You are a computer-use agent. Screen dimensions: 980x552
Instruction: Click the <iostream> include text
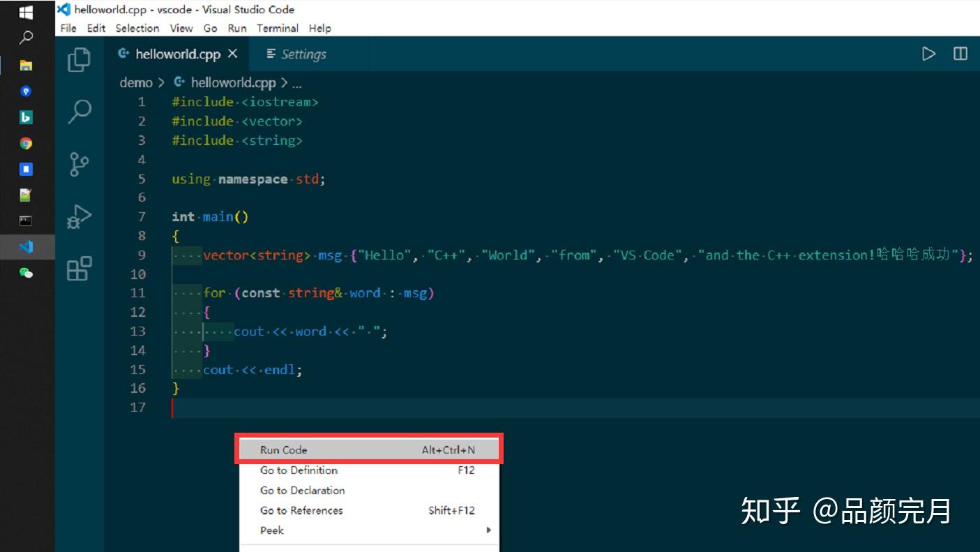(280, 102)
